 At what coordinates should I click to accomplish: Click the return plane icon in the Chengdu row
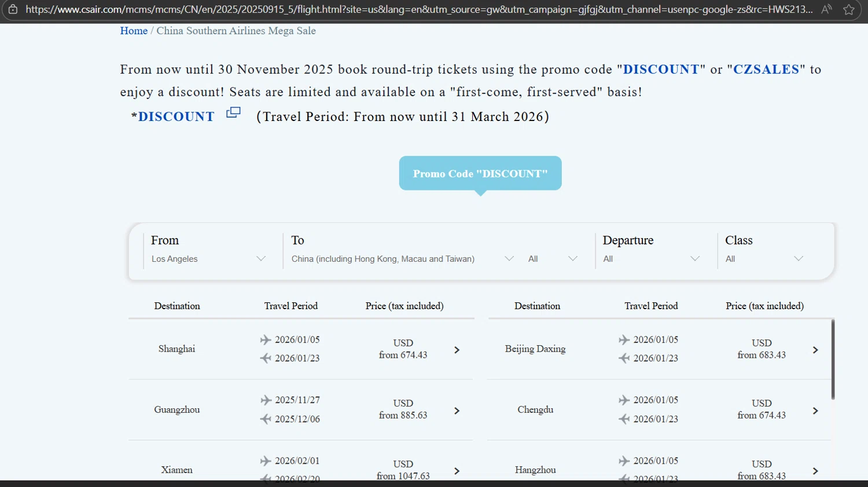(624, 419)
